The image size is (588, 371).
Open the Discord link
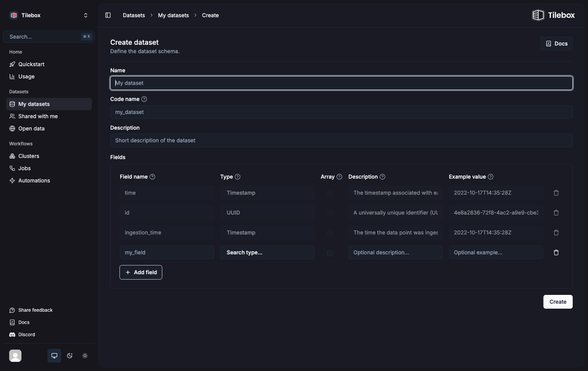pyautogui.click(x=49, y=335)
